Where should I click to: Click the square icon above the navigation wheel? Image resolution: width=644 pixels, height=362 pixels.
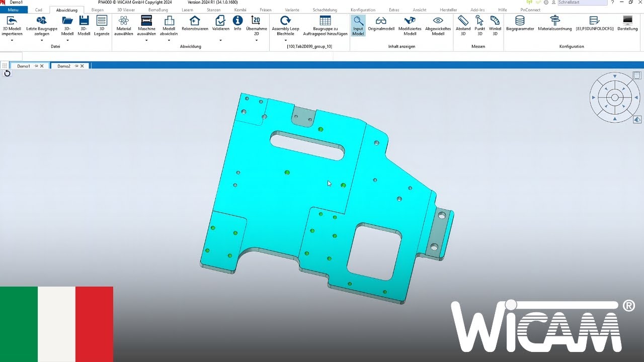coord(637,75)
